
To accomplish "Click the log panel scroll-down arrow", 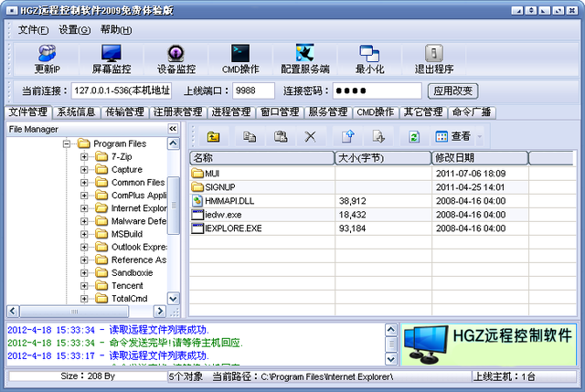I will pyautogui.click(x=391, y=359).
